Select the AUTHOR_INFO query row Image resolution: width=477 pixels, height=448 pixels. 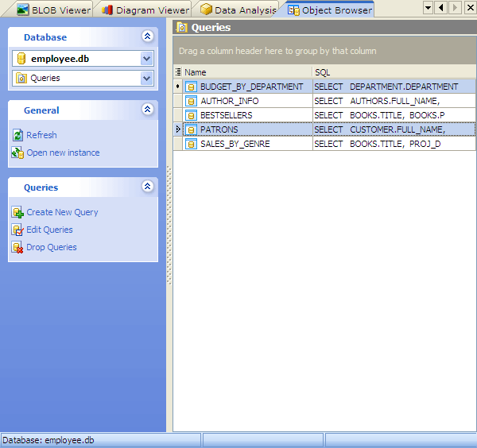coord(324,101)
